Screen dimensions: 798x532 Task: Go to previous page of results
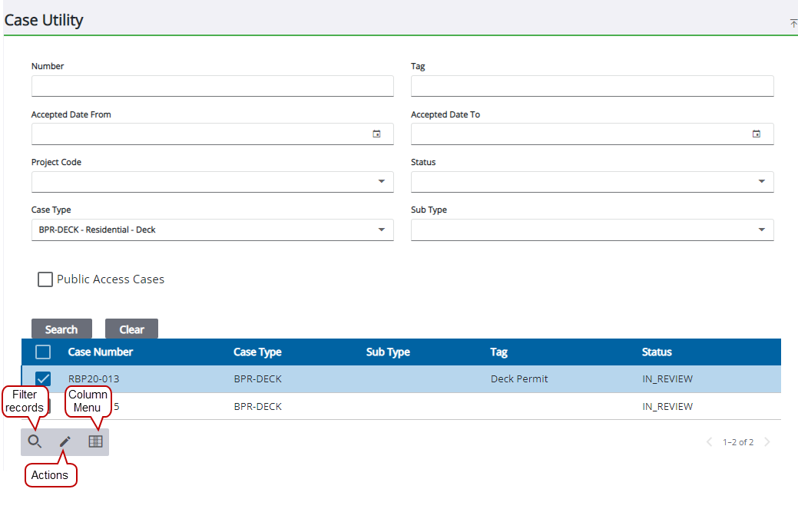[710, 442]
